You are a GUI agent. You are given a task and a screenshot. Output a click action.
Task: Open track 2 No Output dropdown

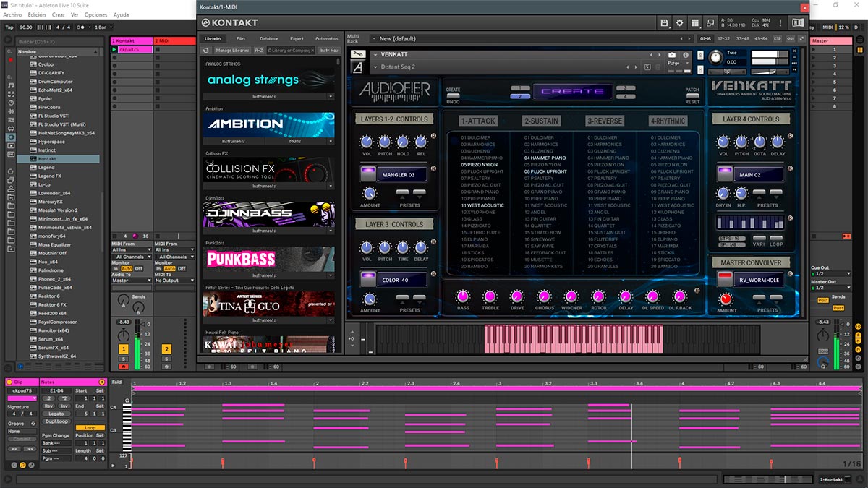(174, 280)
